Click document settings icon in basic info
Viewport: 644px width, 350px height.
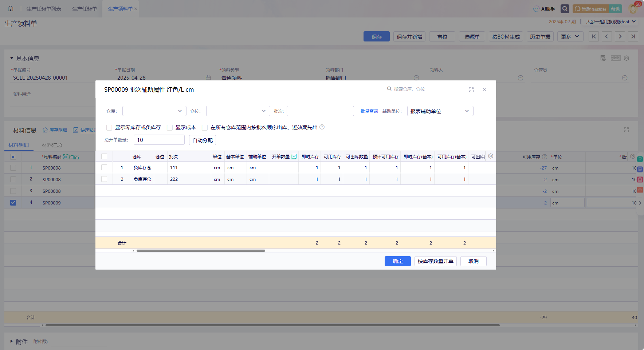[603, 58]
